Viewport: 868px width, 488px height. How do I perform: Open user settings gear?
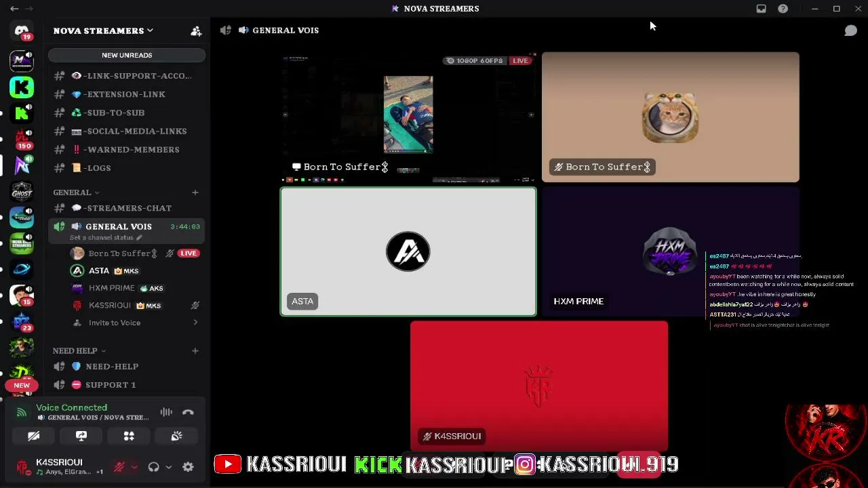tap(188, 467)
